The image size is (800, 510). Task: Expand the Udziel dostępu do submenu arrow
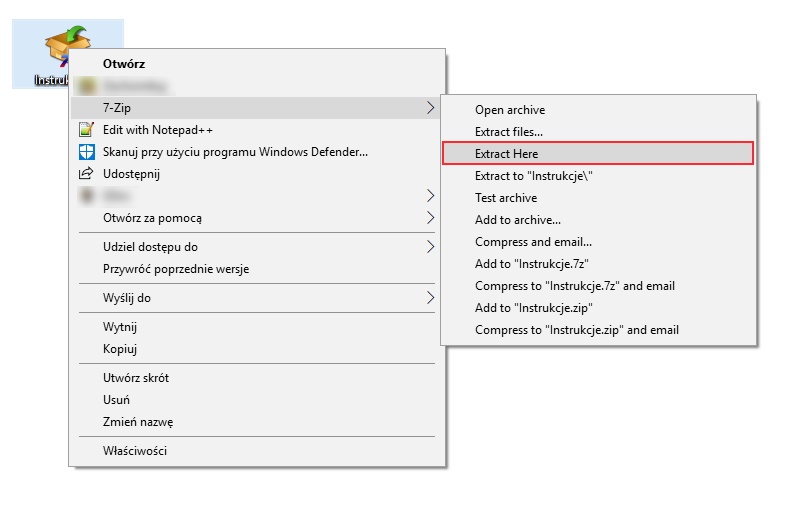431,247
